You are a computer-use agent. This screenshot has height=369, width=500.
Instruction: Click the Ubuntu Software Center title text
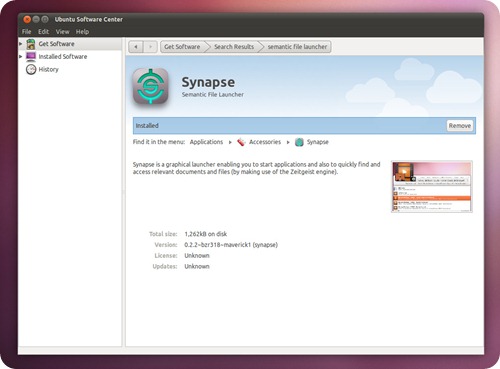point(89,19)
